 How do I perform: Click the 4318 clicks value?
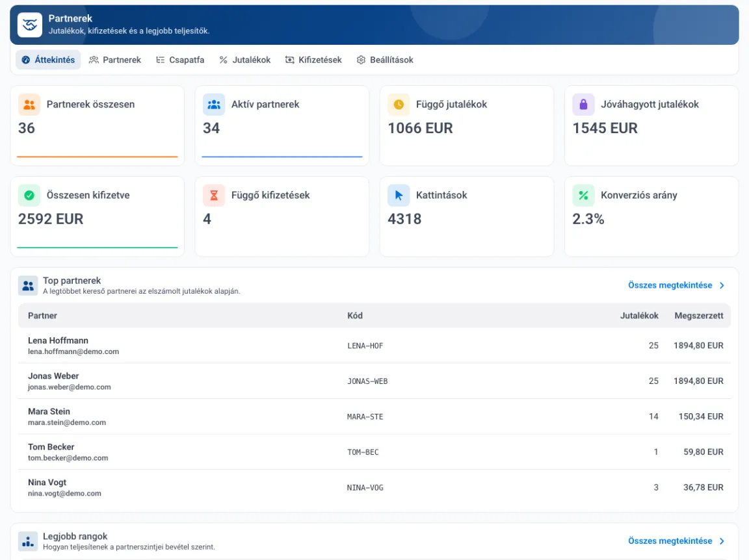tap(404, 219)
